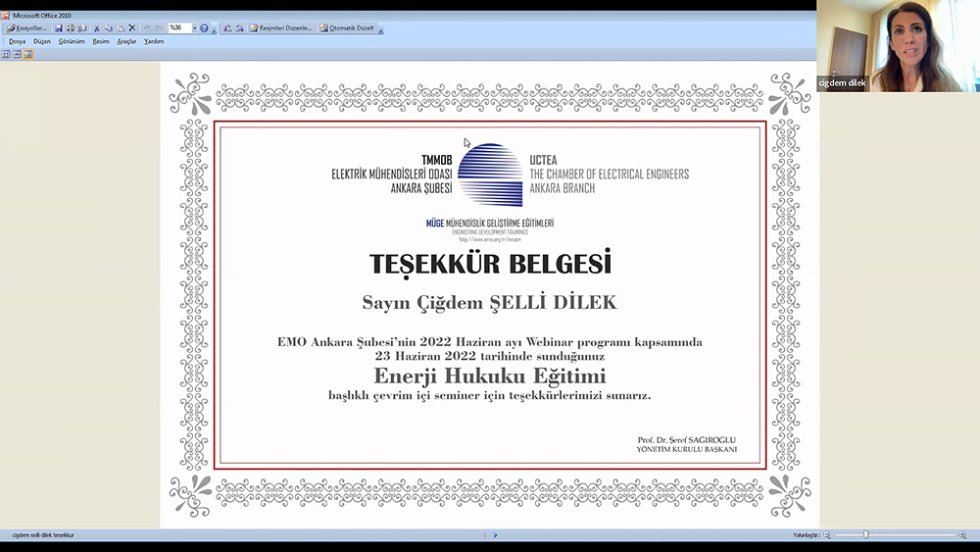Open the zoom percentage dropdown arrow
980x552 pixels.
pyautogui.click(x=194, y=28)
